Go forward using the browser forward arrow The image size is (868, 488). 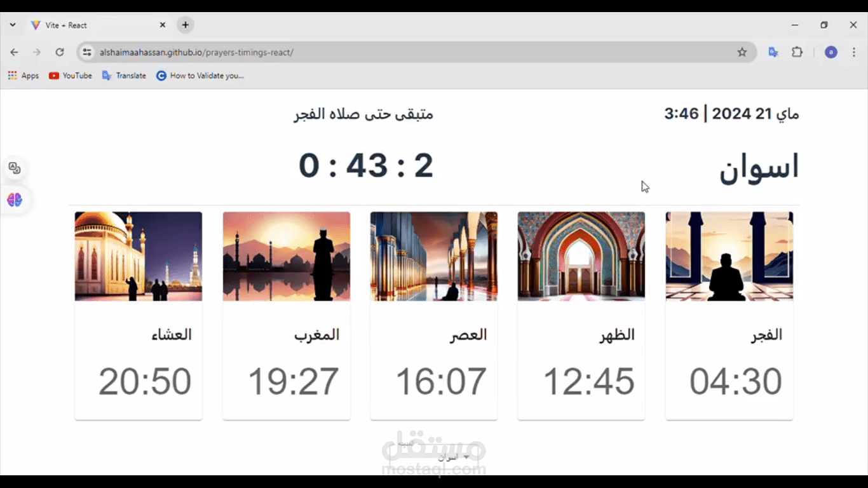click(x=37, y=52)
